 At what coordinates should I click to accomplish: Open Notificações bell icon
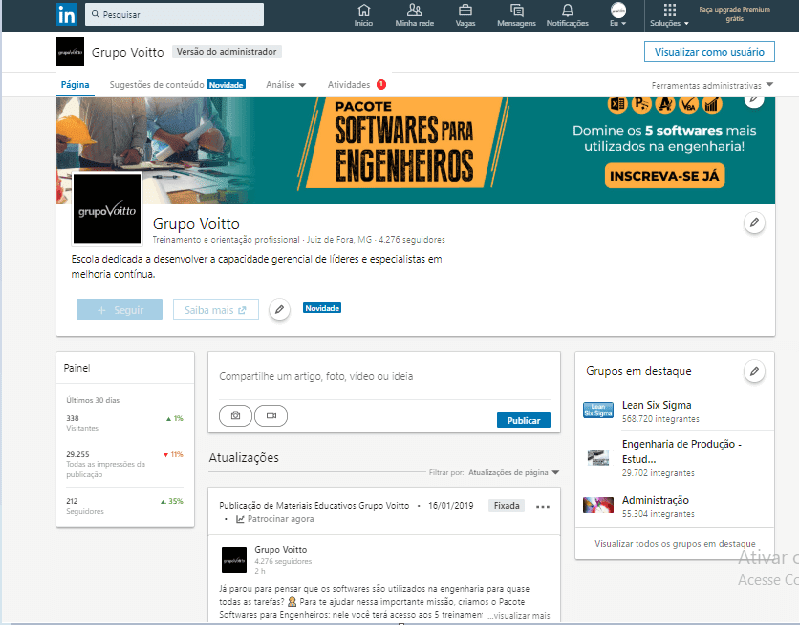click(x=567, y=15)
